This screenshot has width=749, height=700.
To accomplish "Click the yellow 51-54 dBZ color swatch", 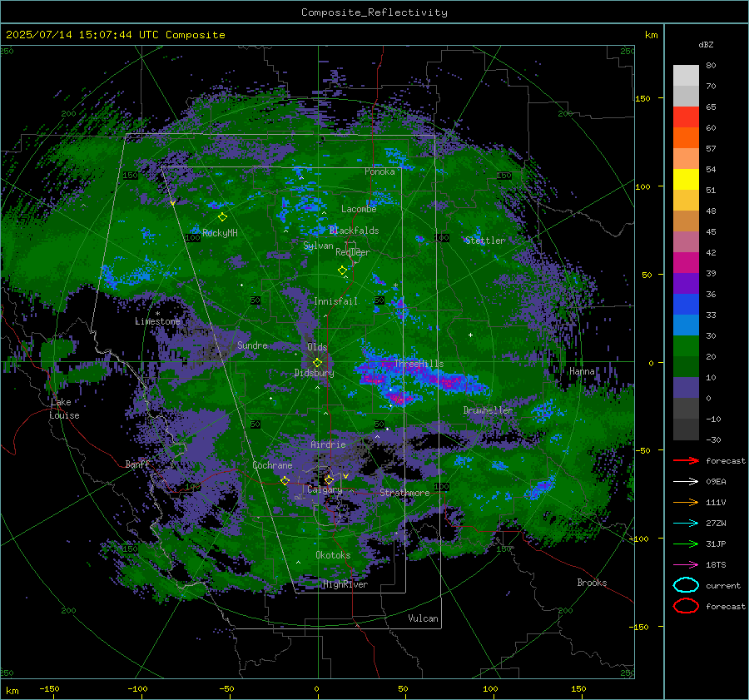I will [686, 179].
